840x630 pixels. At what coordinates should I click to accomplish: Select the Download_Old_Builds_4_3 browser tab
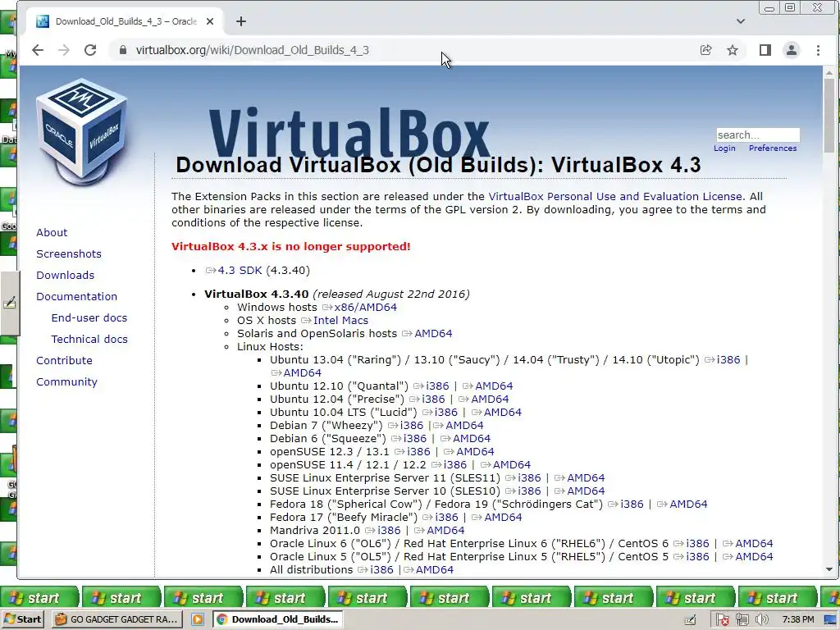(x=125, y=21)
